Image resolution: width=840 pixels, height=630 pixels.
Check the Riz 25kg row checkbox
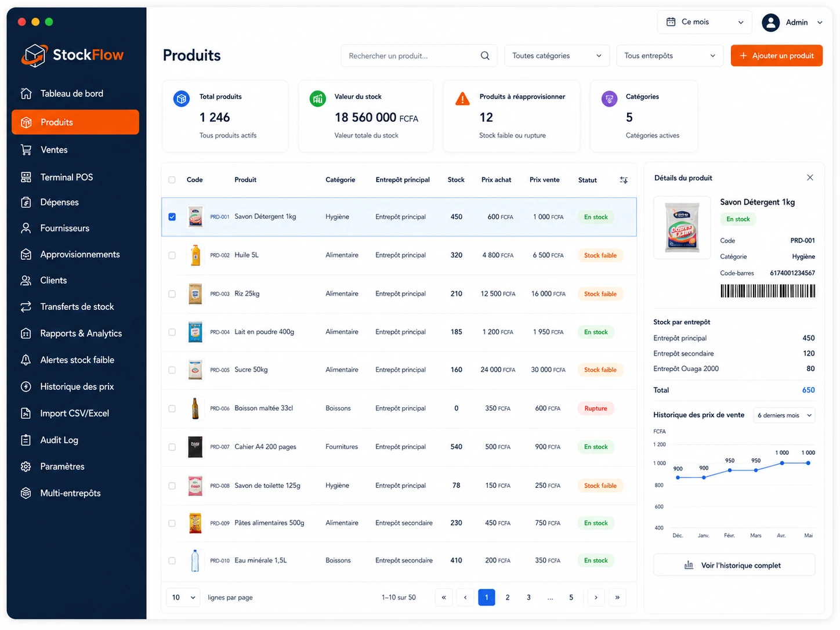[x=172, y=294]
